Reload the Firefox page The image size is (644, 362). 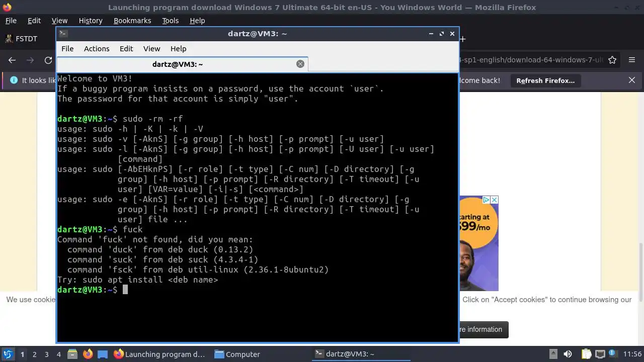tap(48, 60)
